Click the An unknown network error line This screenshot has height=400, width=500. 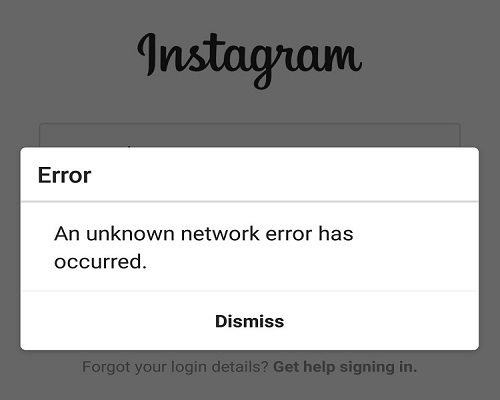point(204,233)
